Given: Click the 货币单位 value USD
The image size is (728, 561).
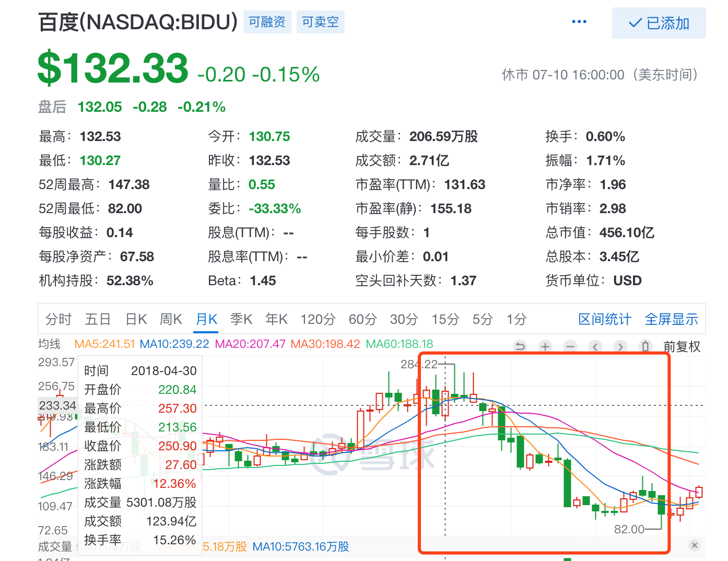Looking at the screenshot, I should (627, 280).
